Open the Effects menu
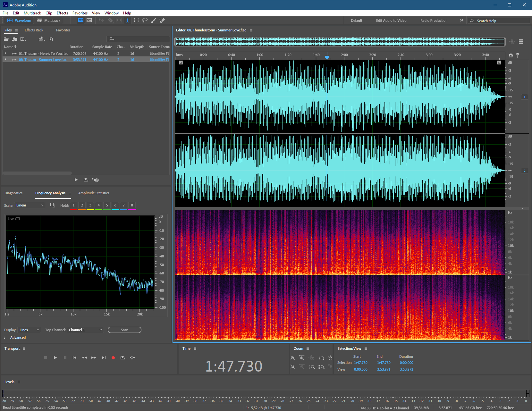 click(x=62, y=13)
